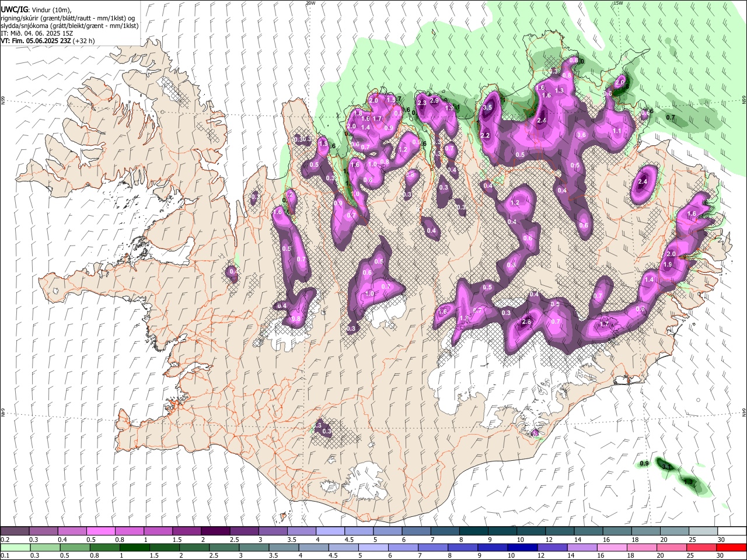Click the '3.1' rain value over the southeast sea
The image size is (747, 560).
coord(667,467)
